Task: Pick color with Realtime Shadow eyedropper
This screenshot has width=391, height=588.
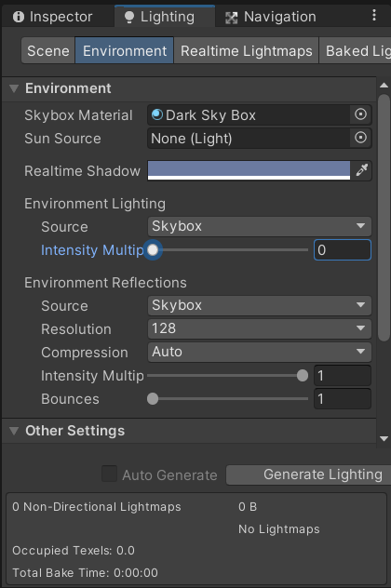Action: (x=362, y=170)
